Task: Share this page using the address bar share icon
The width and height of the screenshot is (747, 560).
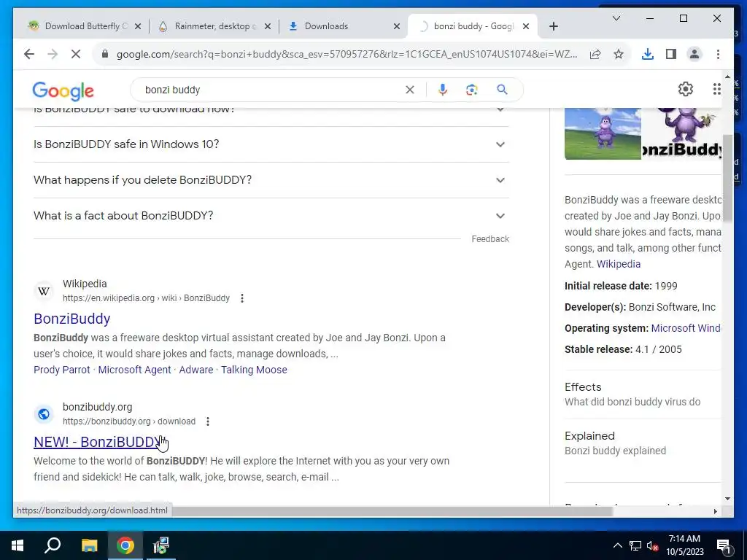Action: [595, 54]
